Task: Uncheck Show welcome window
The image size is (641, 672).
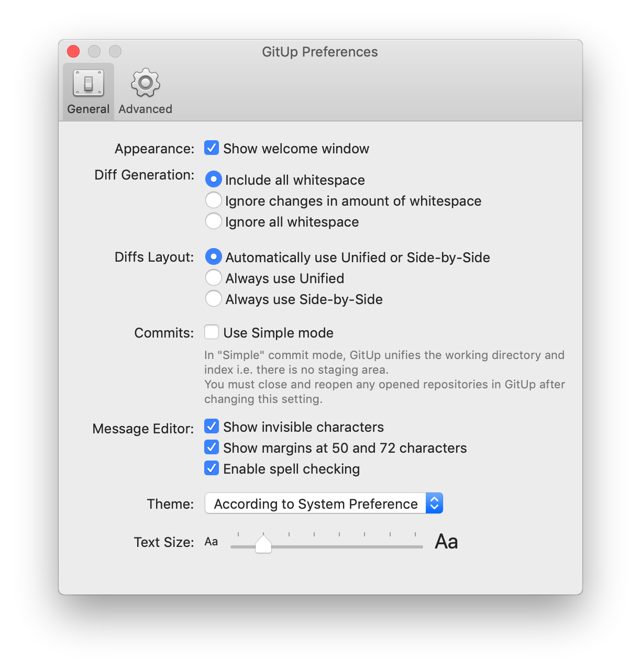Action: 212,148
